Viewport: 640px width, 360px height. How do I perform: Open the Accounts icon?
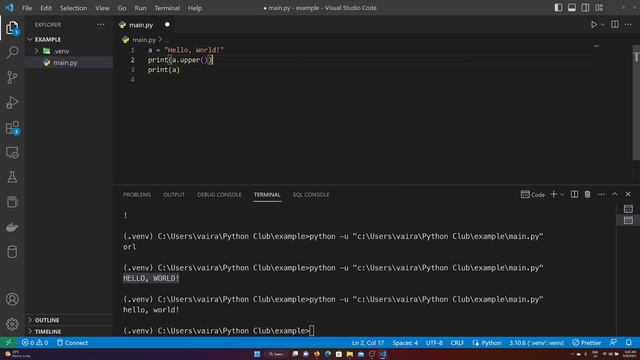[x=12, y=299]
